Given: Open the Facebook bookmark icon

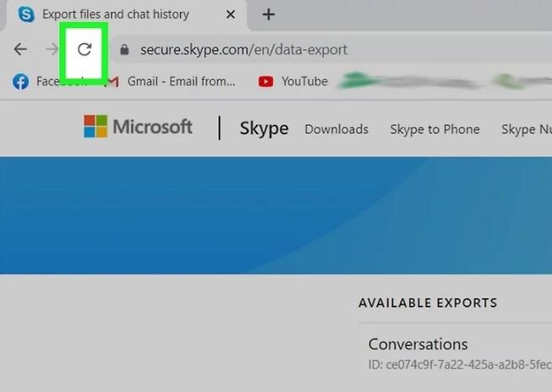Looking at the screenshot, I should 21,82.
